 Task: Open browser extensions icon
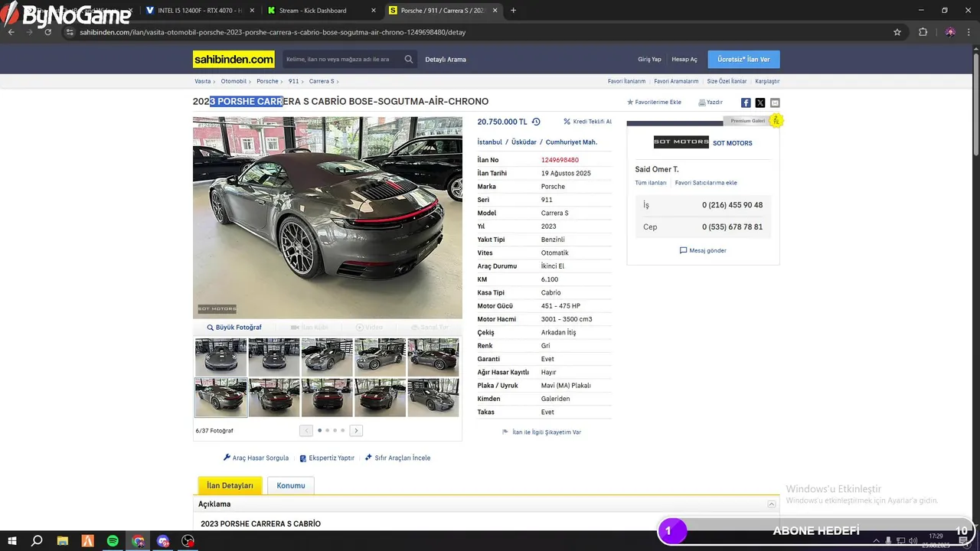click(x=923, y=32)
